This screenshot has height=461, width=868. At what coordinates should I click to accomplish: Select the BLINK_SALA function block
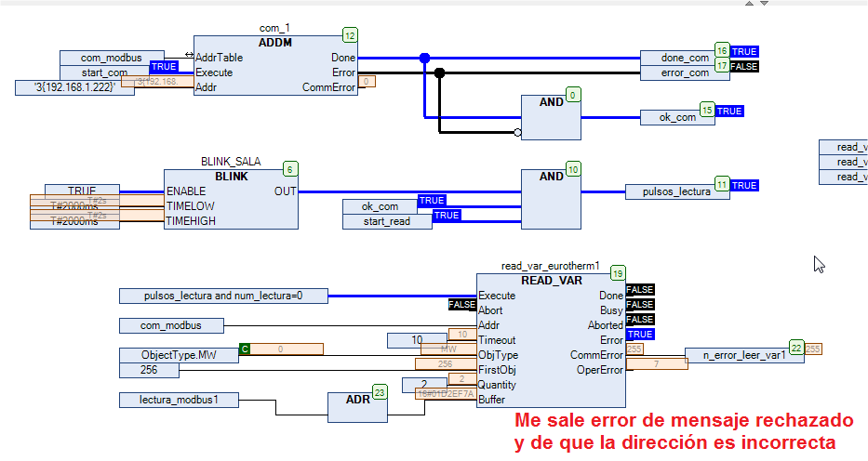click(x=231, y=199)
